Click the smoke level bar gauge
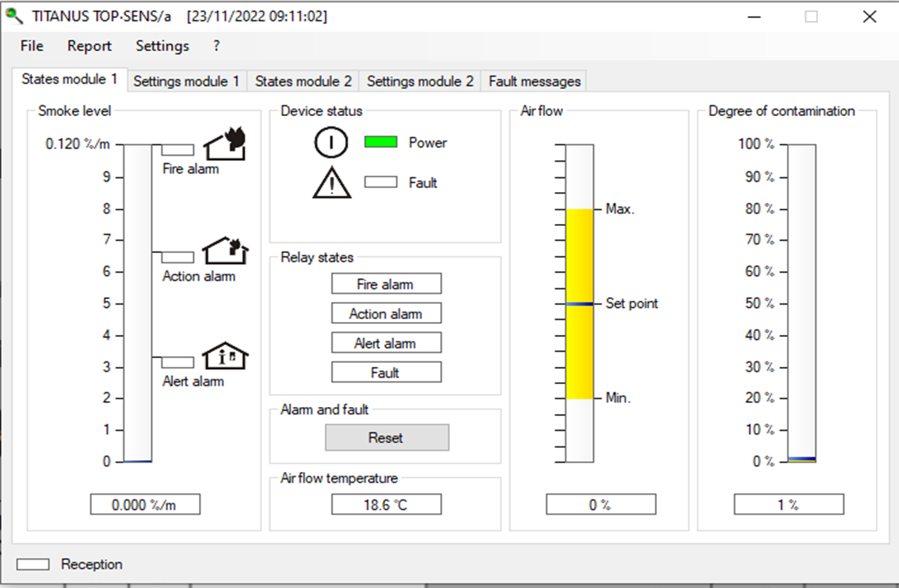The height and width of the screenshot is (588, 899). click(x=138, y=303)
